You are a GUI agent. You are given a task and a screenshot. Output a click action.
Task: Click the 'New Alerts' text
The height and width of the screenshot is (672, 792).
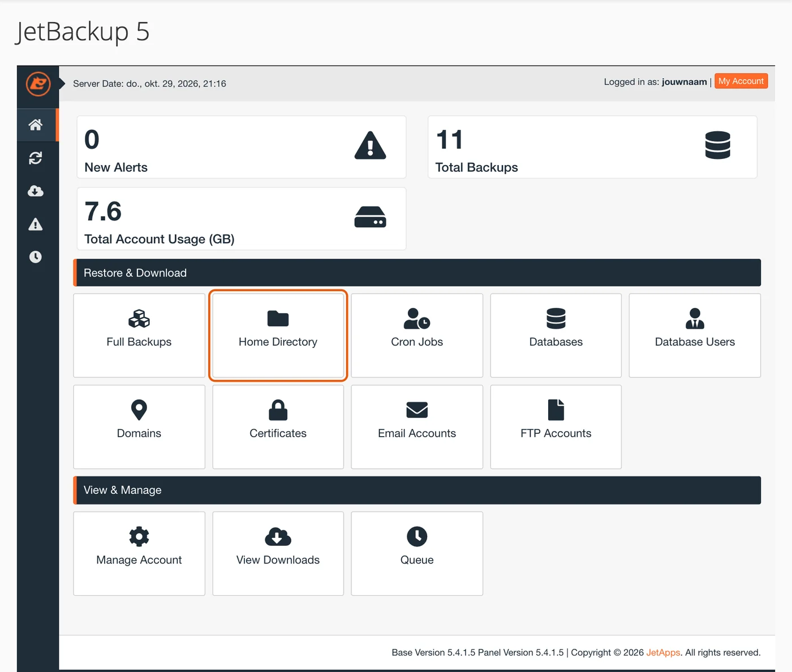(x=116, y=167)
